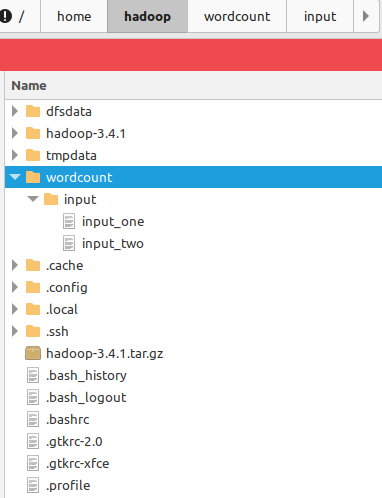Open the wordcount path segment
Screen dimensions: 382x498
(237, 16)
